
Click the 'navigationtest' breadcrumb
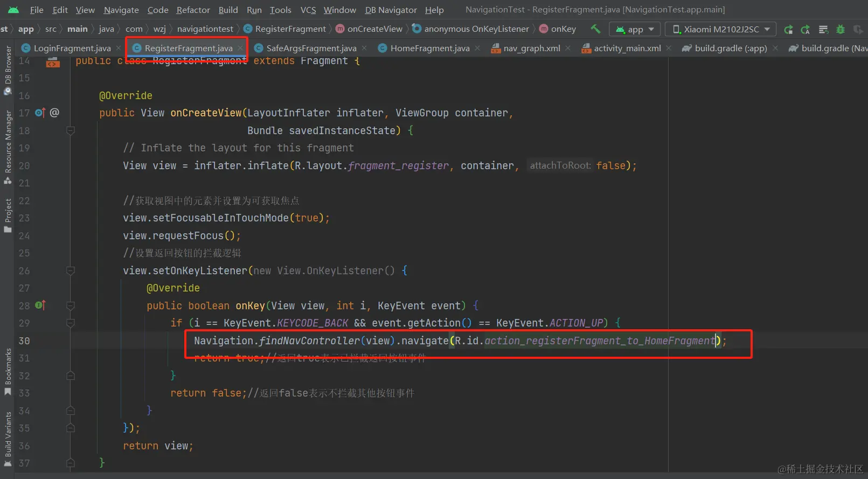click(205, 29)
